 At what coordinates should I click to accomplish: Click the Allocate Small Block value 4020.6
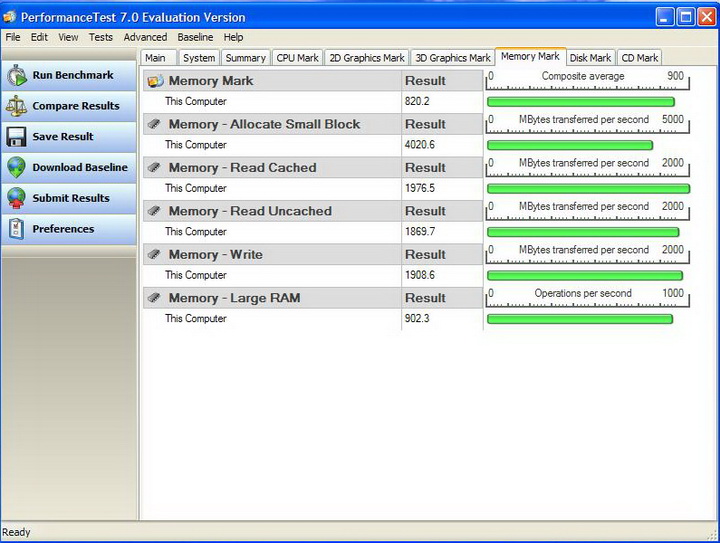coord(420,145)
